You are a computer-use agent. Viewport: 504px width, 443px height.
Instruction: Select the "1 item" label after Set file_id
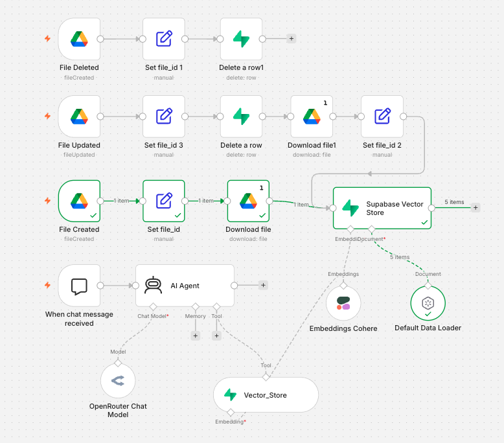(206, 201)
